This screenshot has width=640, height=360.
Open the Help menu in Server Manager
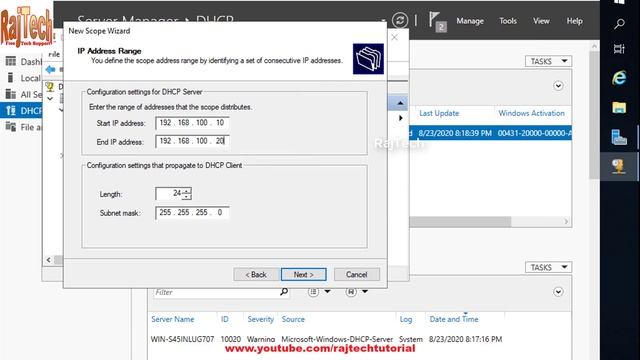(574, 21)
